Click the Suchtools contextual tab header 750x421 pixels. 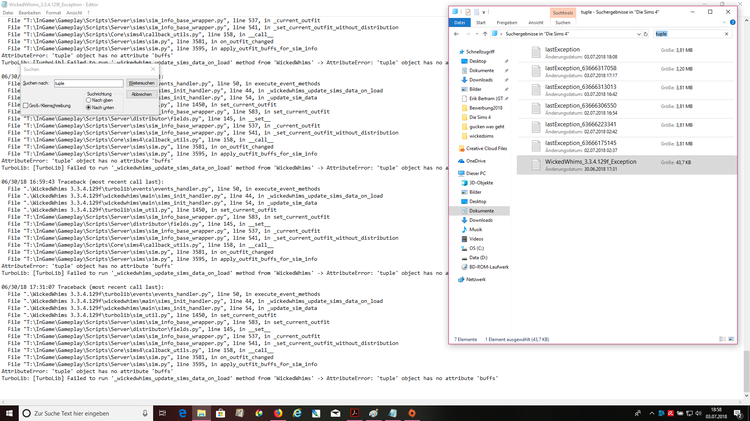[562, 13]
